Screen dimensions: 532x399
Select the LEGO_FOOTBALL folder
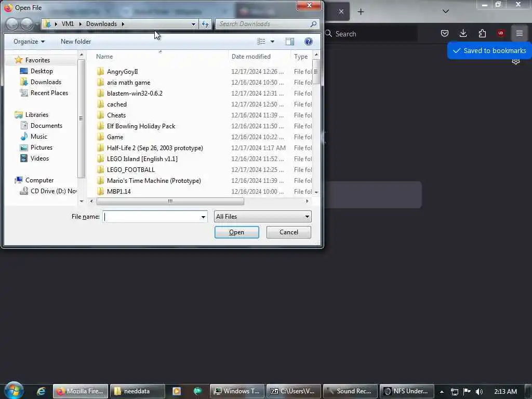(130, 170)
